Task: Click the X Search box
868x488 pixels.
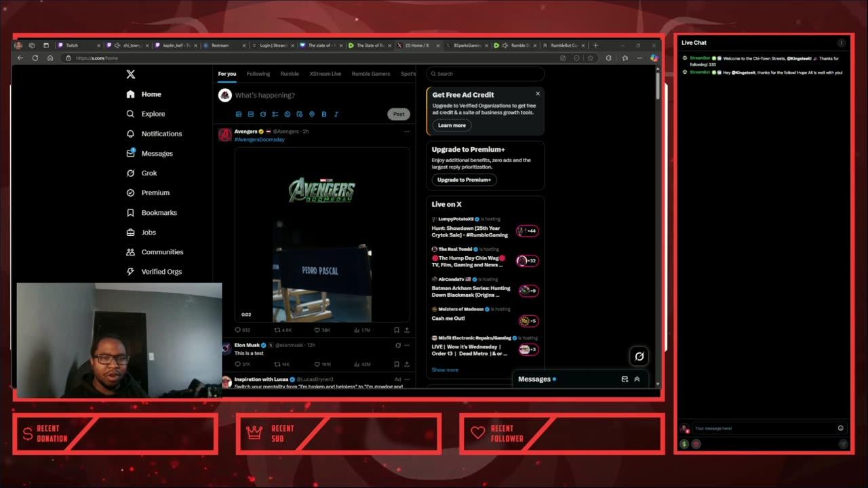Action: click(x=485, y=73)
